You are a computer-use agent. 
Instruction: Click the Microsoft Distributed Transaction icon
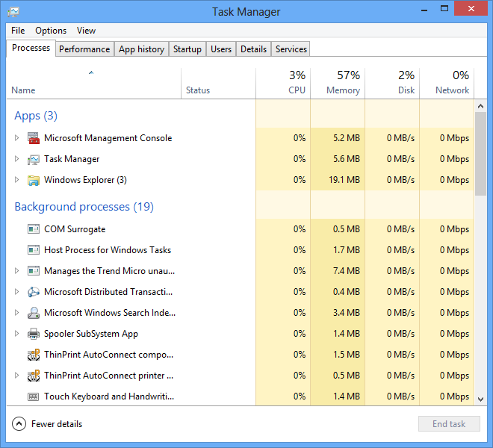(33, 292)
